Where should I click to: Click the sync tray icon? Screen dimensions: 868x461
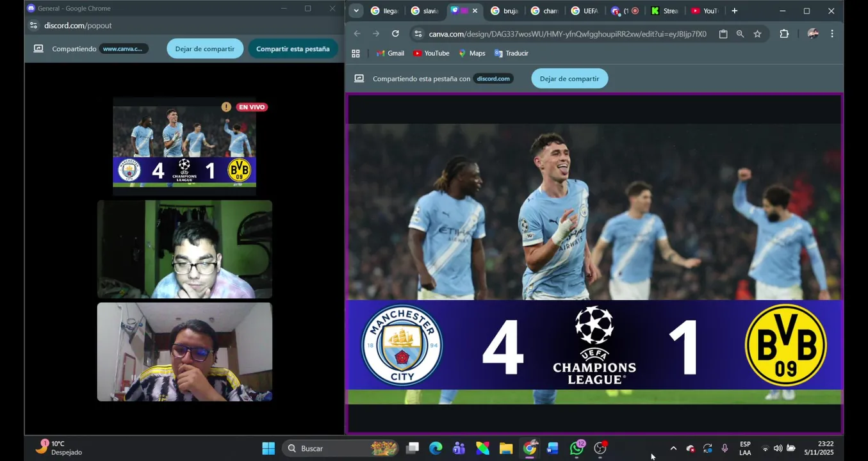(x=708, y=448)
